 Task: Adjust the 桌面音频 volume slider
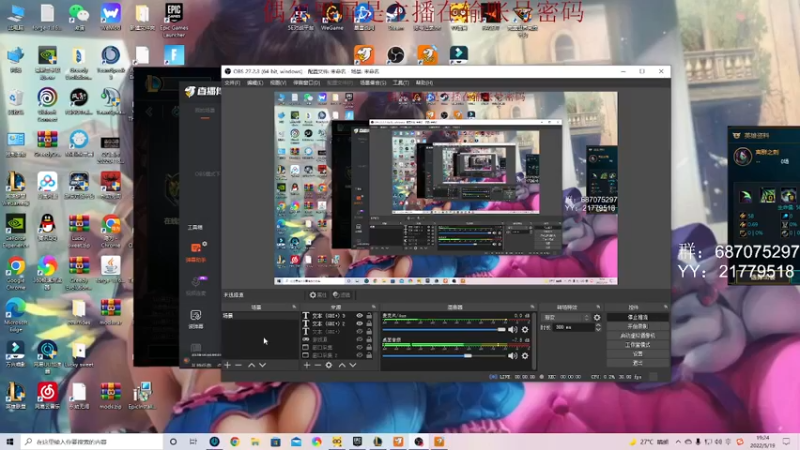coord(444,356)
